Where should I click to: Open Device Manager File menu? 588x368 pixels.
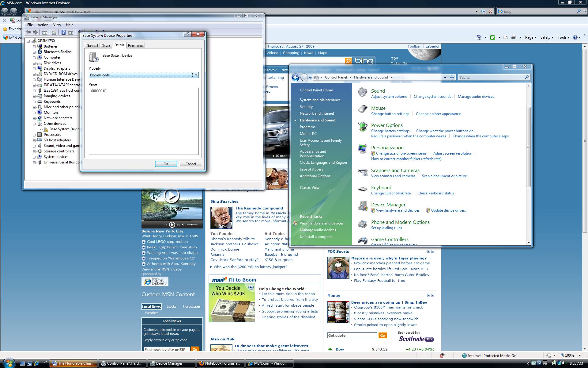[30, 25]
